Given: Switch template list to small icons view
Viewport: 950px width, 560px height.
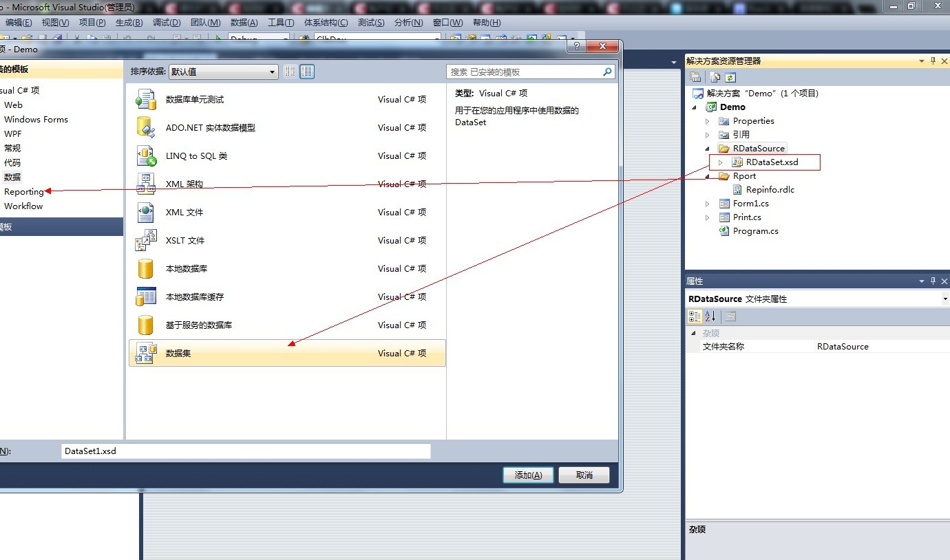Looking at the screenshot, I should pyautogui.click(x=291, y=72).
